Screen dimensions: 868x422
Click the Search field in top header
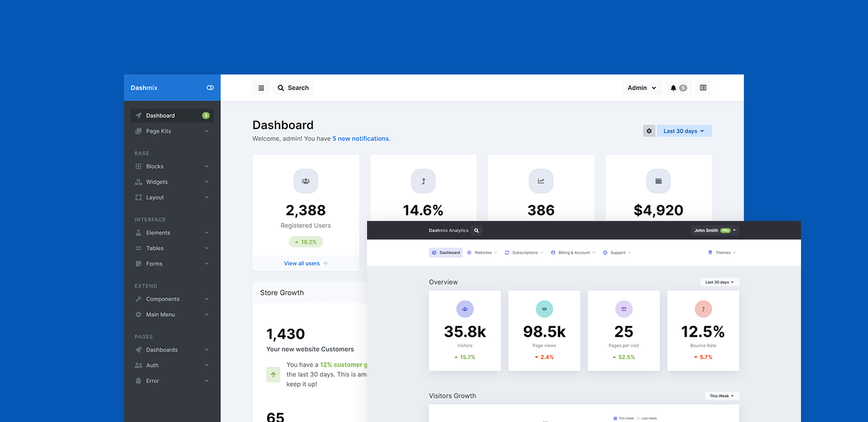(293, 88)
